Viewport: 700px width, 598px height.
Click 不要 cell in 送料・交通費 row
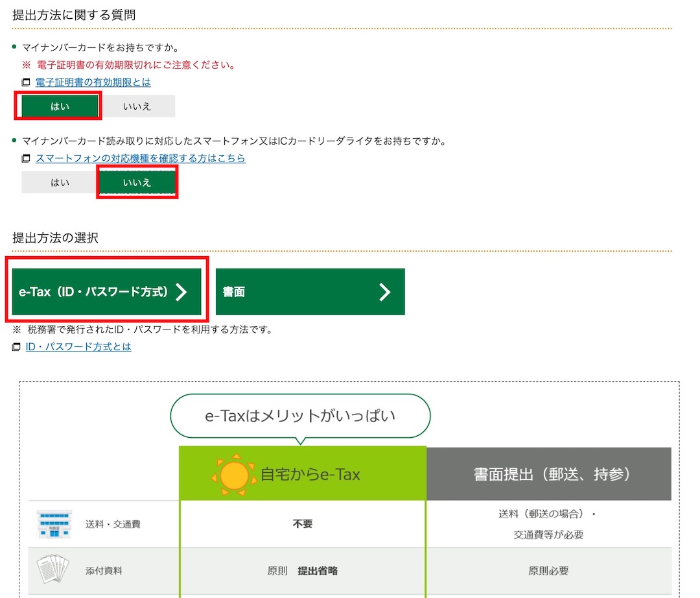(x=303, y=524)
